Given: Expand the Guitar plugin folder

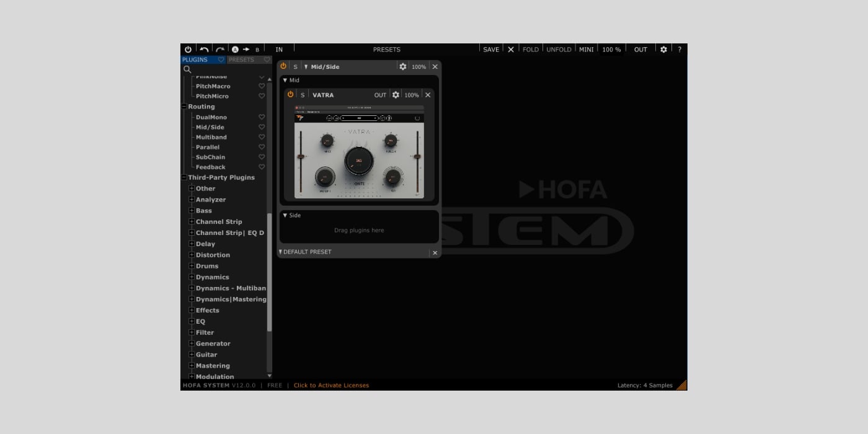Looking at the screenshot, I should [192, 355].
